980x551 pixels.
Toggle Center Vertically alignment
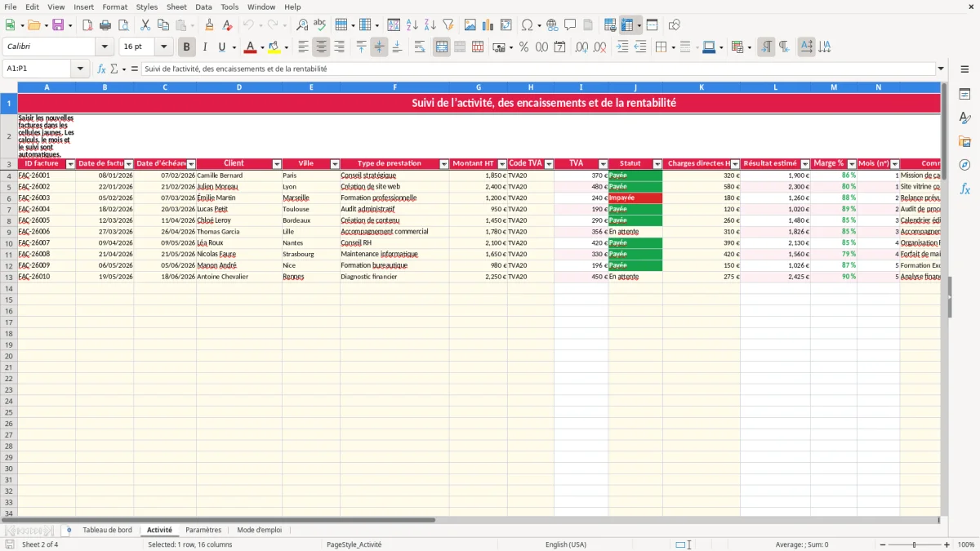click(379, 47)
